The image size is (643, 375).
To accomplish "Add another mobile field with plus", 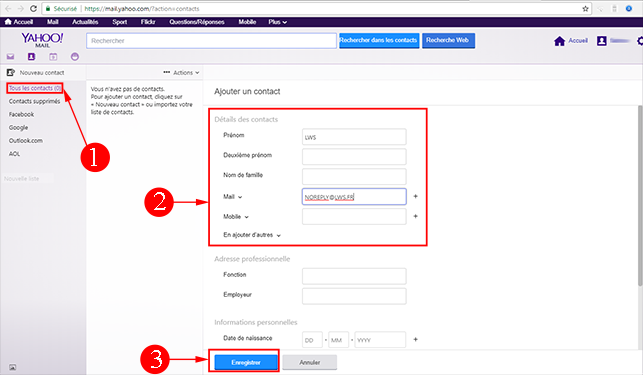I will pos(415,216).
